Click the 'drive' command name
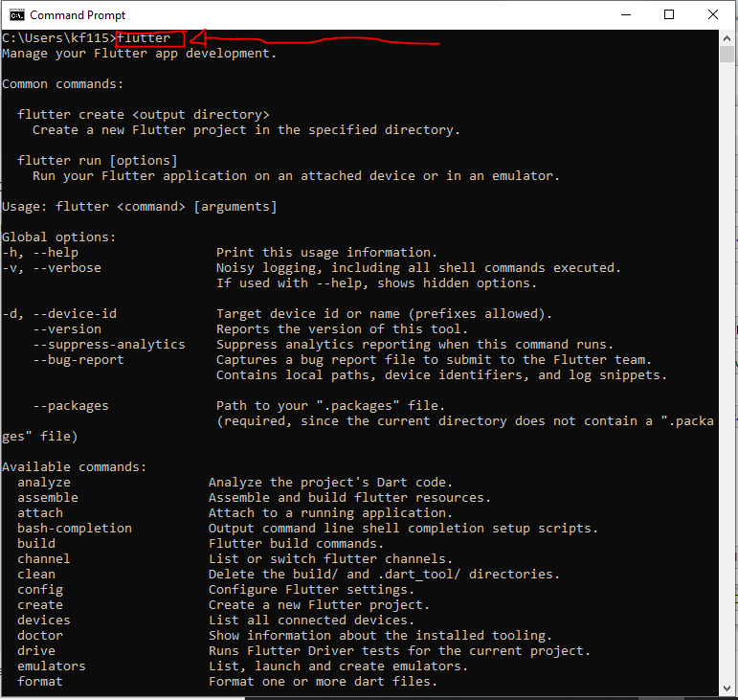 [36, 651]
